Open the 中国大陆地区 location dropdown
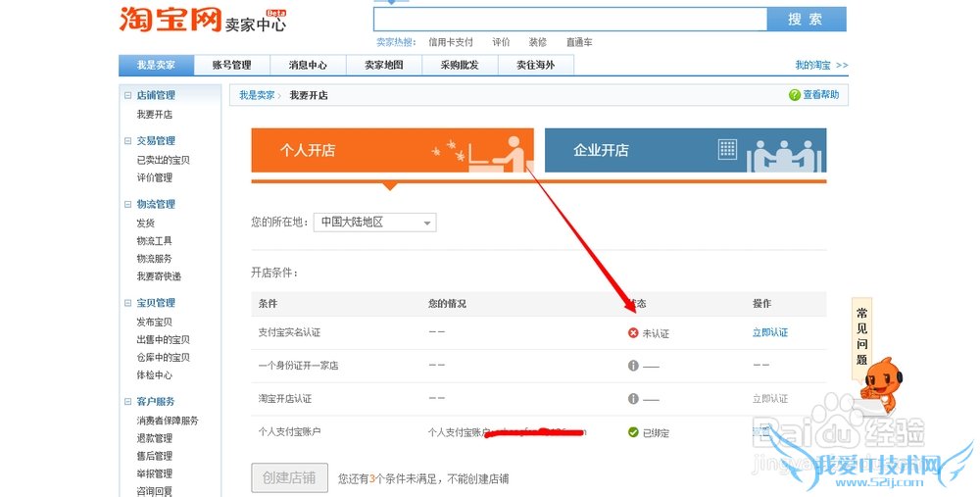 375,223
